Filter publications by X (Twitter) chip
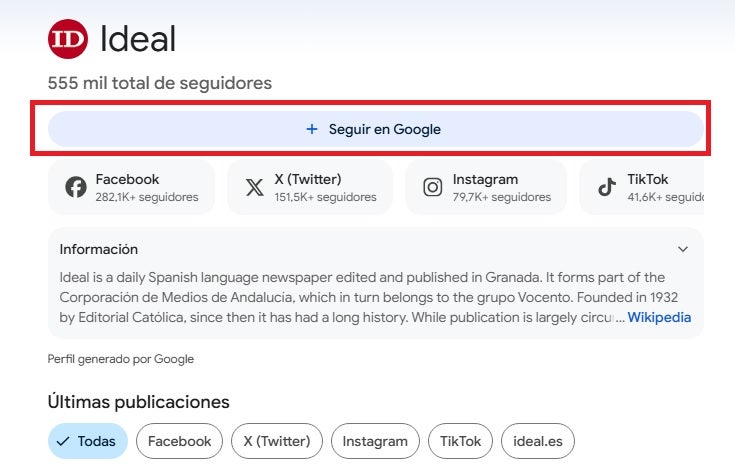This screenshot has width=735, height=473. [277, 441]
